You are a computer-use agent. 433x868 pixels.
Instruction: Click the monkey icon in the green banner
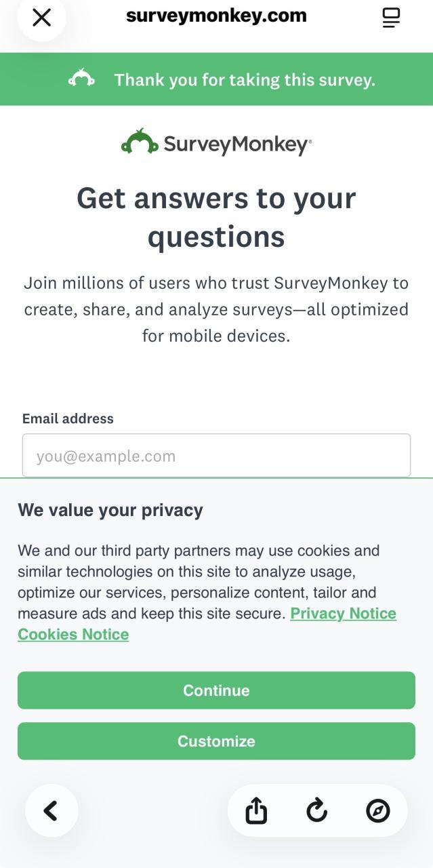tap(81, 79)
